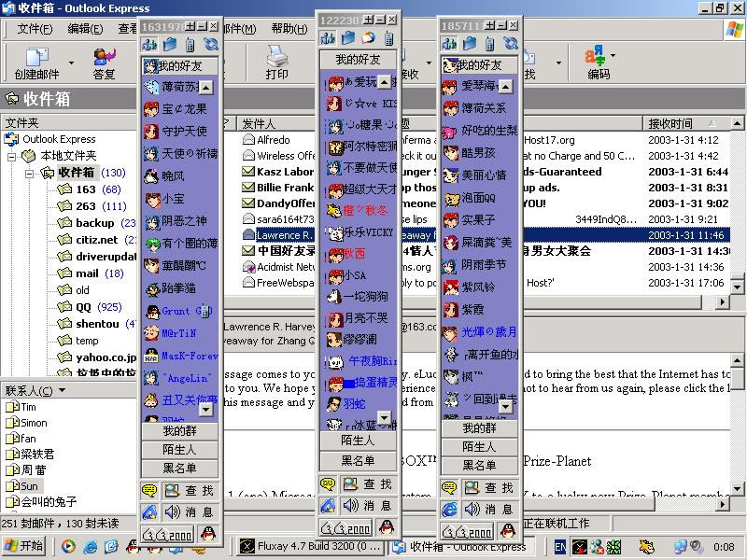Collapse the 本地文件夹 tree node

point(12,156)
